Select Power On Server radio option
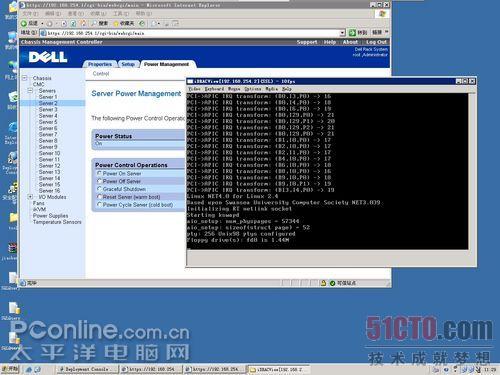 (x=99, y=173)
